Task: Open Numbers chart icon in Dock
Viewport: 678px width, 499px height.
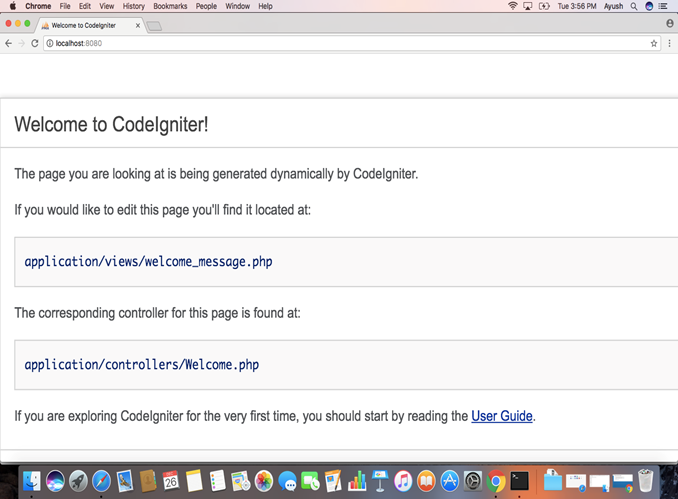Action: (357, 481)
